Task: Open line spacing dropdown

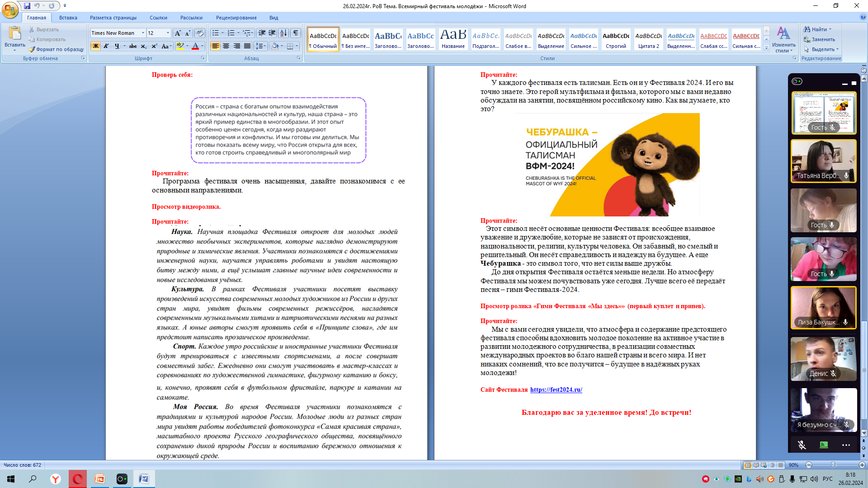Action: [261, 46]
